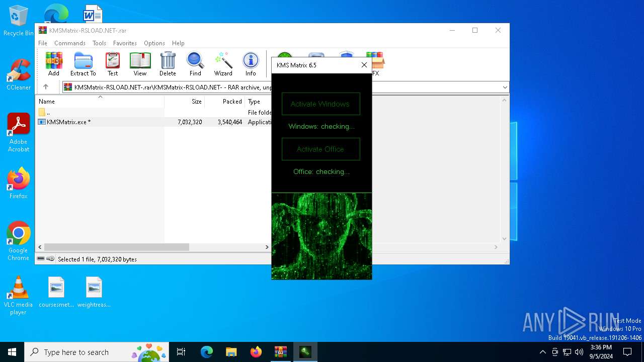Click the Find magnifier icon
Viewport: 644px width, 362px height.
pos(195,64)
